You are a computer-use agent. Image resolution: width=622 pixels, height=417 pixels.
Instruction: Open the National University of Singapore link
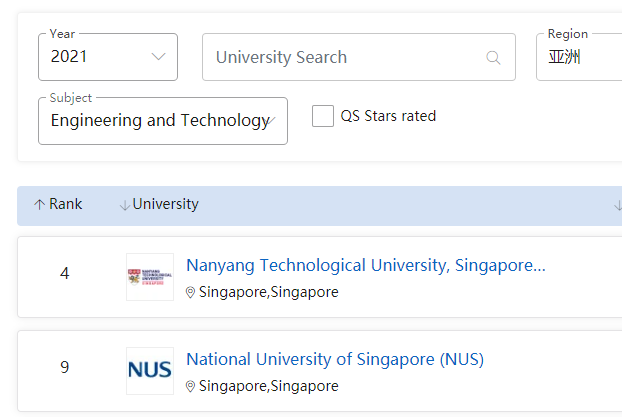[x=335, y=360]
